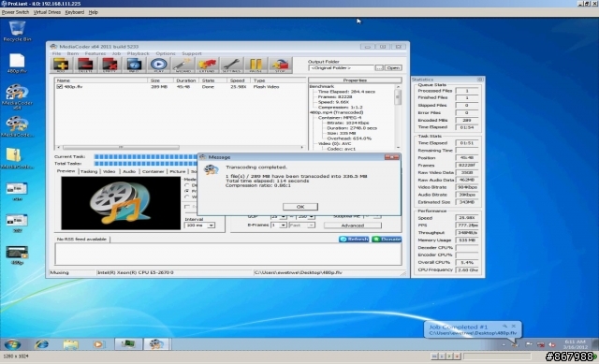Open the Virtual Drives iLO menu
The image size is (599, 364).
47,12
